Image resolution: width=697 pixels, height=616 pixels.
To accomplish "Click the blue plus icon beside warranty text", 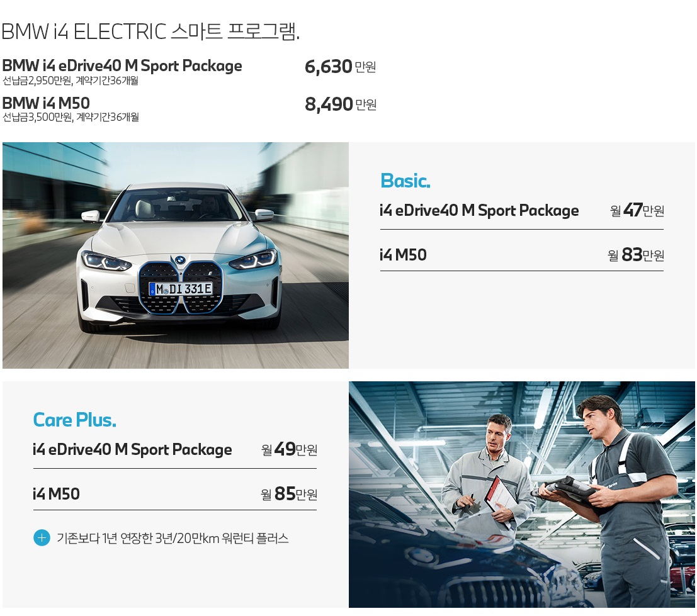I will [42, 538].
